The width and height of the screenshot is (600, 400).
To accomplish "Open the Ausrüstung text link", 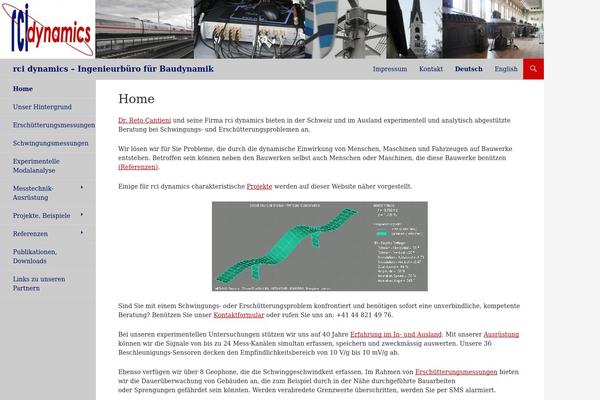I will point(501,334).
